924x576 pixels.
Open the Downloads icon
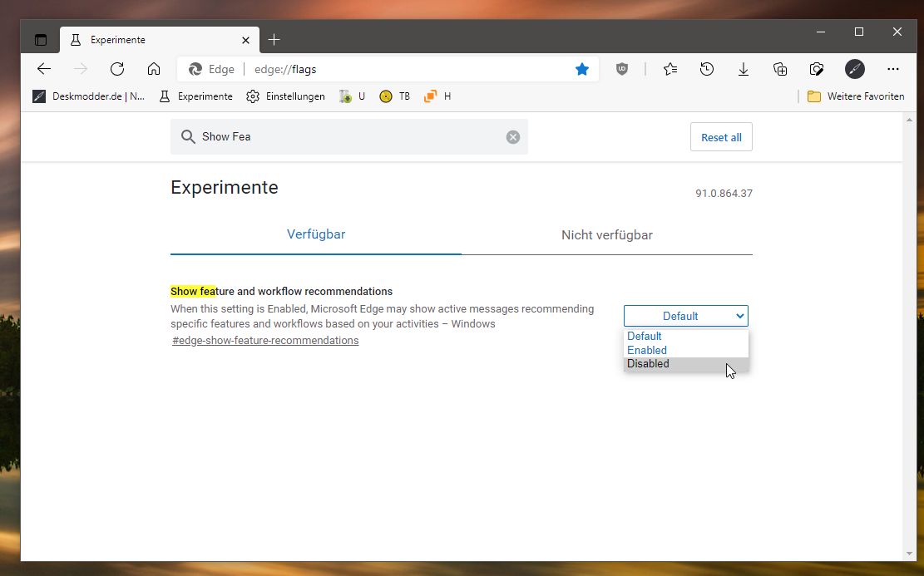tap(743, 70)
